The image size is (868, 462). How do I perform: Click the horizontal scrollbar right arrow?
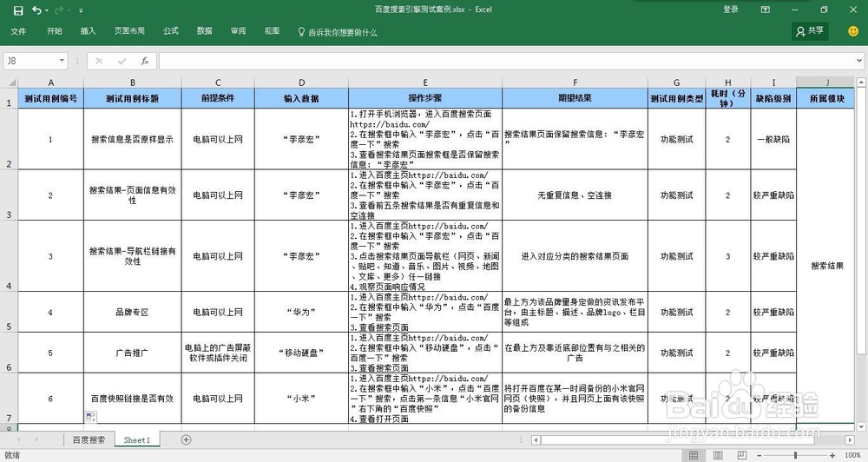point(850,439)
